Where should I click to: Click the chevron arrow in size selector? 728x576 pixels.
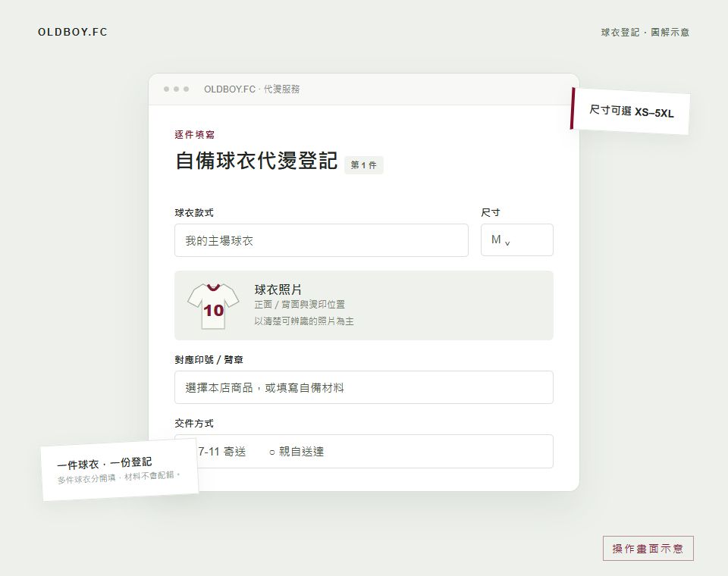(x=507, y=243)
